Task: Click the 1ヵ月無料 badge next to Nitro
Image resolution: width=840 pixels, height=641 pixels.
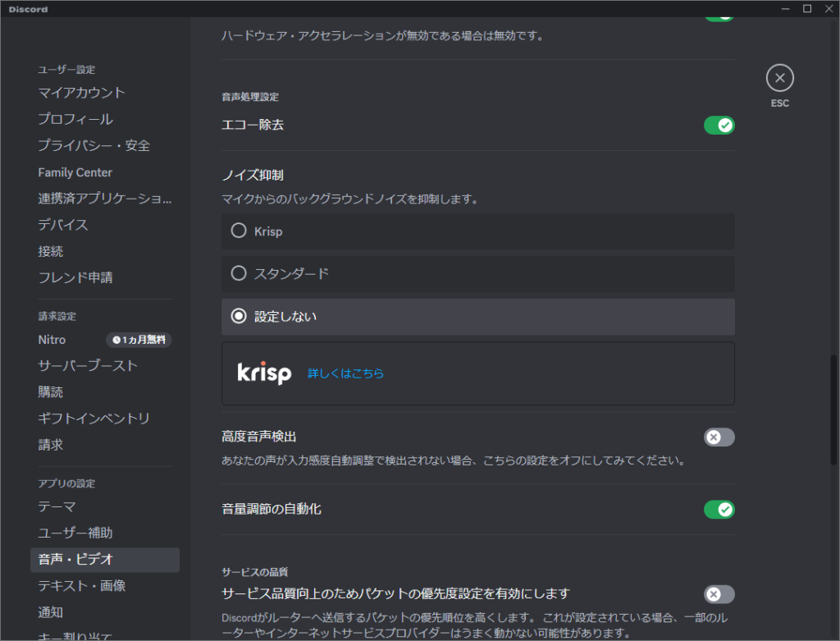Action: [138, 340]
